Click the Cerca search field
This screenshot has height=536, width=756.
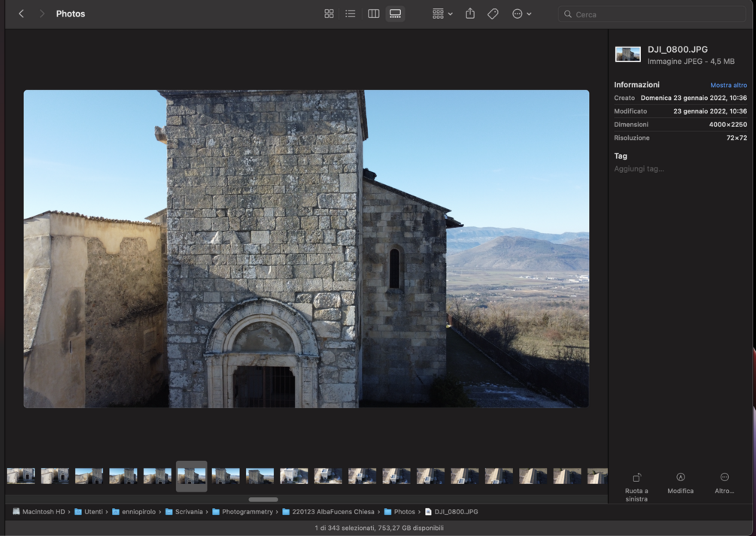click(652, 14)
